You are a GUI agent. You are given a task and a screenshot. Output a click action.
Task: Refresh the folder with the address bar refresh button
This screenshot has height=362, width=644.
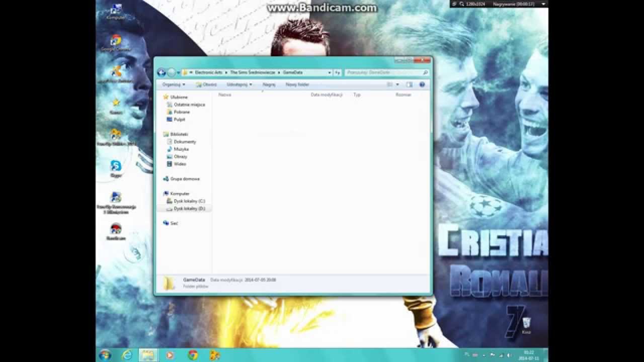[338, 72]
